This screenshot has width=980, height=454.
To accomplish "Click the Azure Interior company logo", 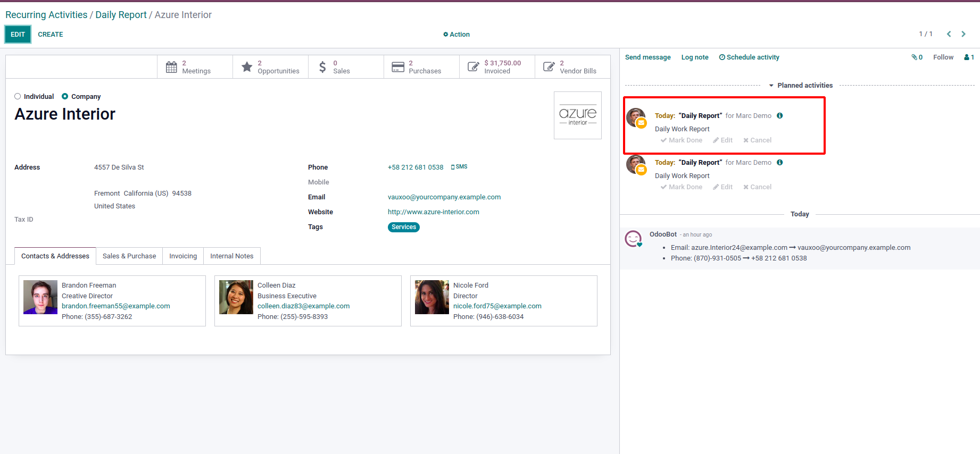I will tap(578, 115).
